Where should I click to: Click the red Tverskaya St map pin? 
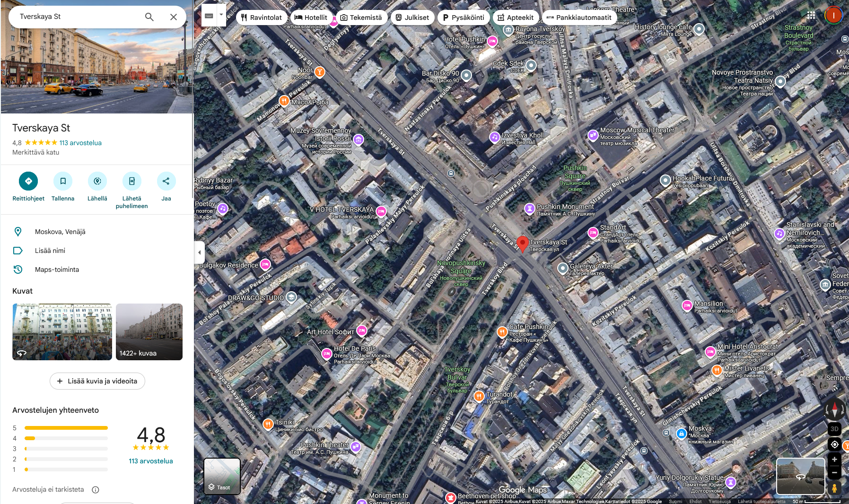click(x=522, y=243)
